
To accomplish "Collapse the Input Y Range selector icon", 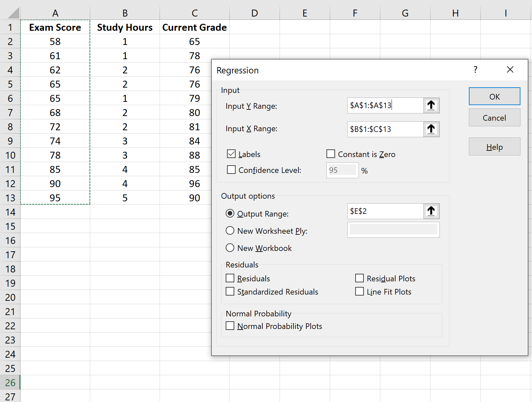I will point(431,105).
